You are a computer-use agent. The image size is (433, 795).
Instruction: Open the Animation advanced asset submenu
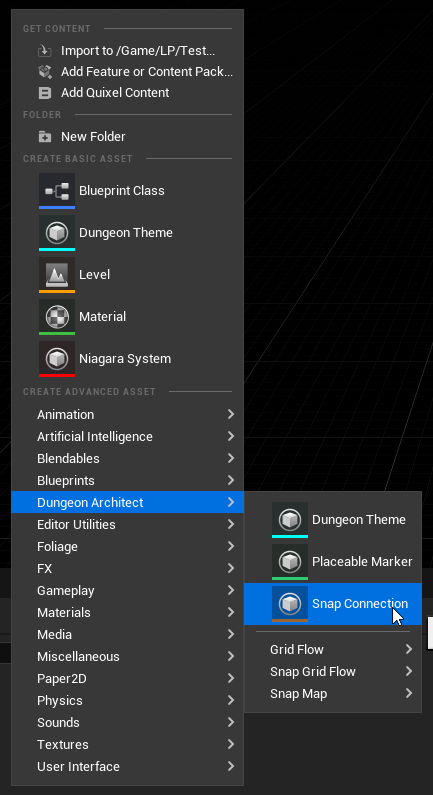coord(127,415)
